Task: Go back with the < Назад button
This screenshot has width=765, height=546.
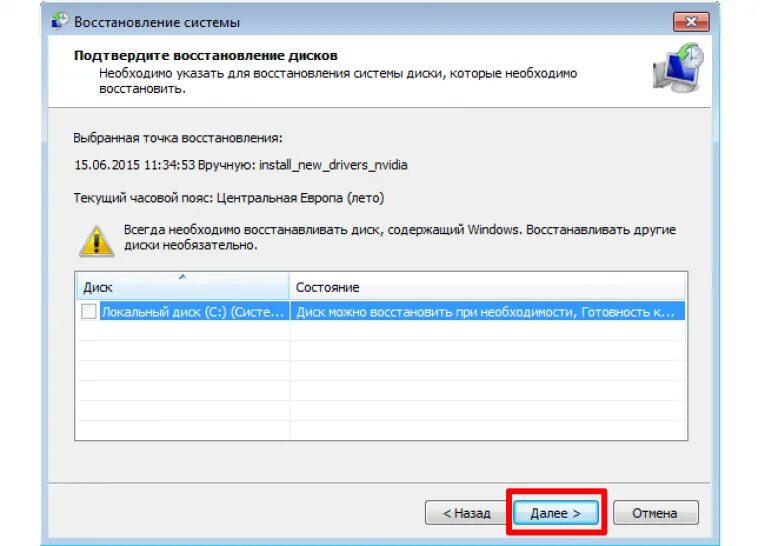Action: point(466,513)
